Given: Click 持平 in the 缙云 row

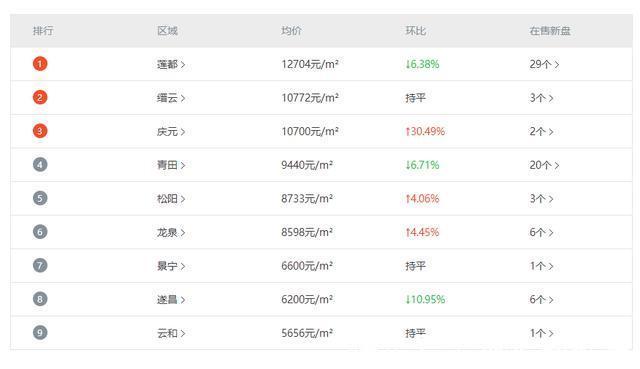Looking at the screenshot, I should (416, 98).
